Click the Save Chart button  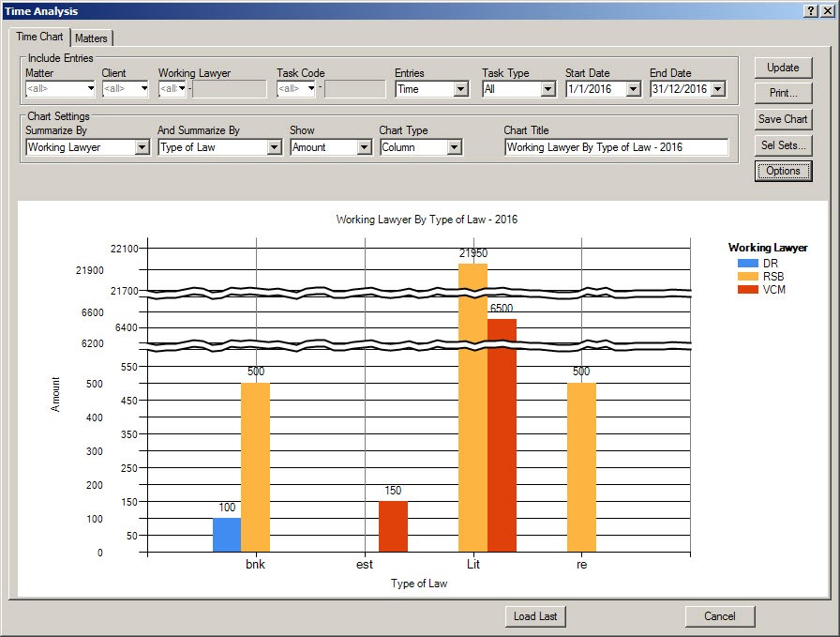tap(783, 119)
